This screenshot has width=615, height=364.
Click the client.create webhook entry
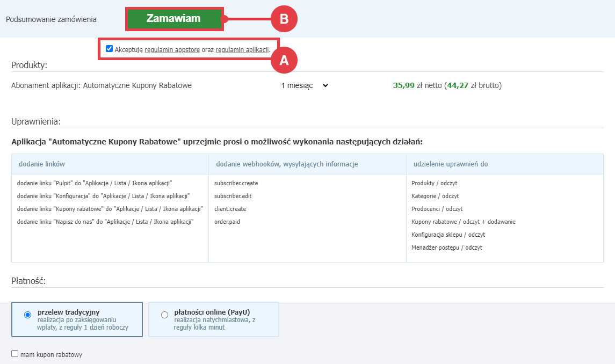point(230,209)
